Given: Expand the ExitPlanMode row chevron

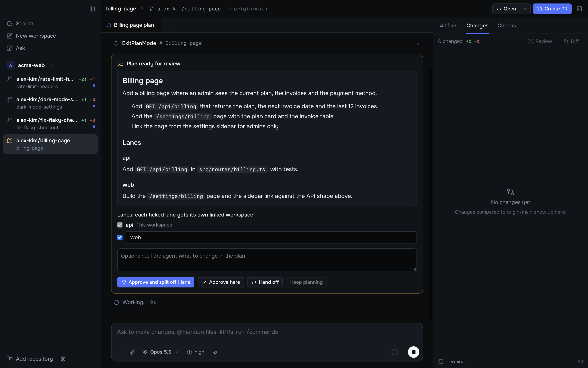Looking at the screenshot, I should coord(418,43).
